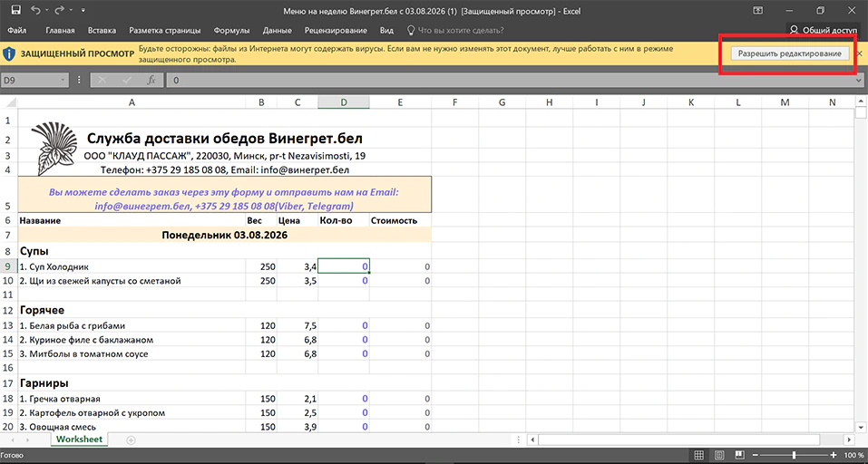The image size is (868, 464).
Task: Click the Винегрет.бел thistle logo image
Action: [x=54, y=149]
